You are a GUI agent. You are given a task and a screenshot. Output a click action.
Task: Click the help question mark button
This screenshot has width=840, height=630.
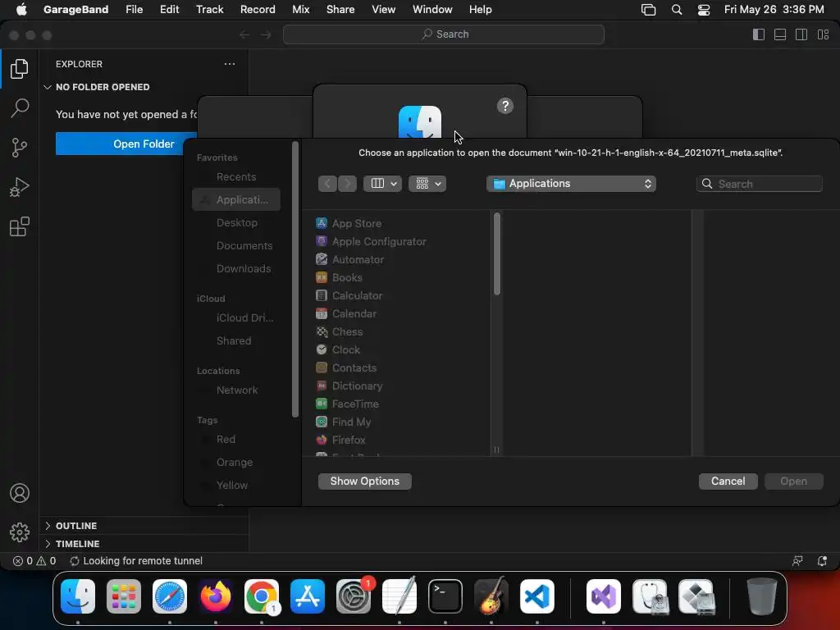click(x=504, y=106)
